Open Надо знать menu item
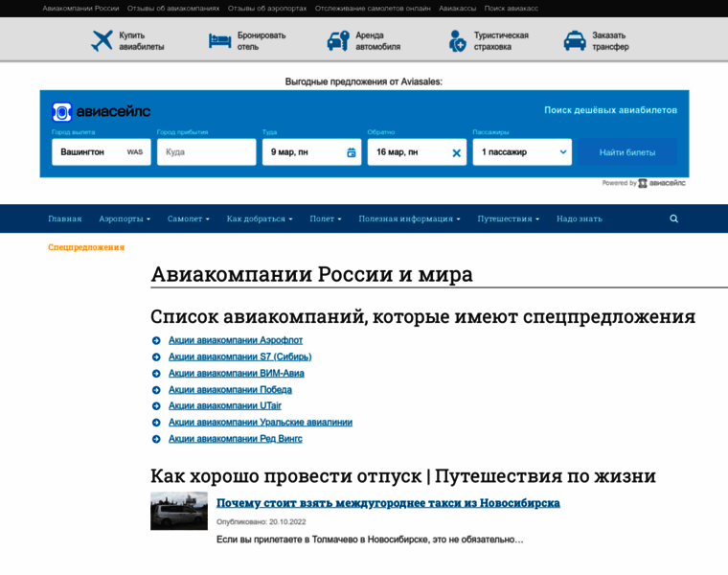Viewport: 728px width, 575px height. [x=580, y=218]
